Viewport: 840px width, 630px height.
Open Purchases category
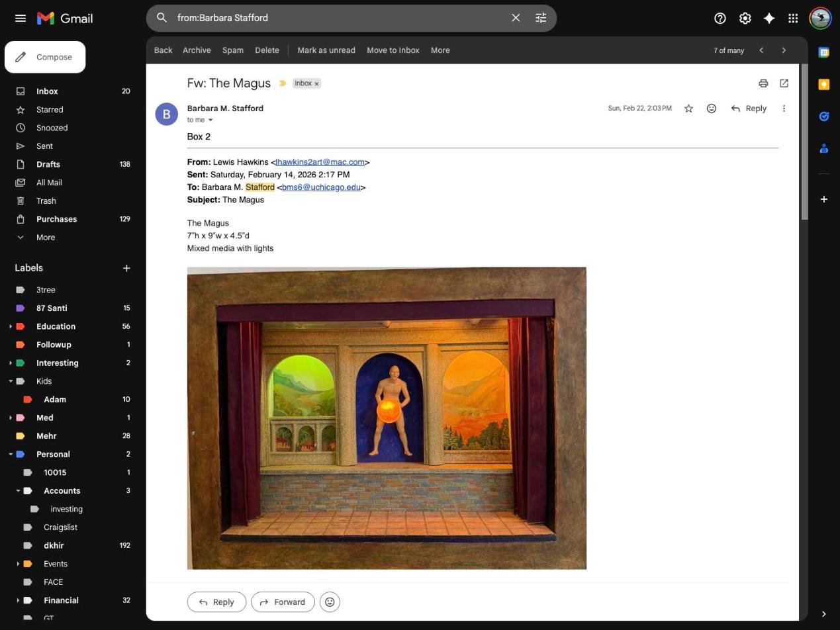(56, 219)
